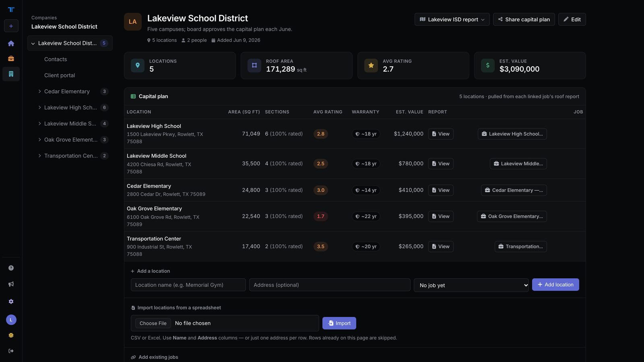Open the jobs briefcase icon in sidebar
Viewport: 644px width, 362px height.
coord(11,59)
